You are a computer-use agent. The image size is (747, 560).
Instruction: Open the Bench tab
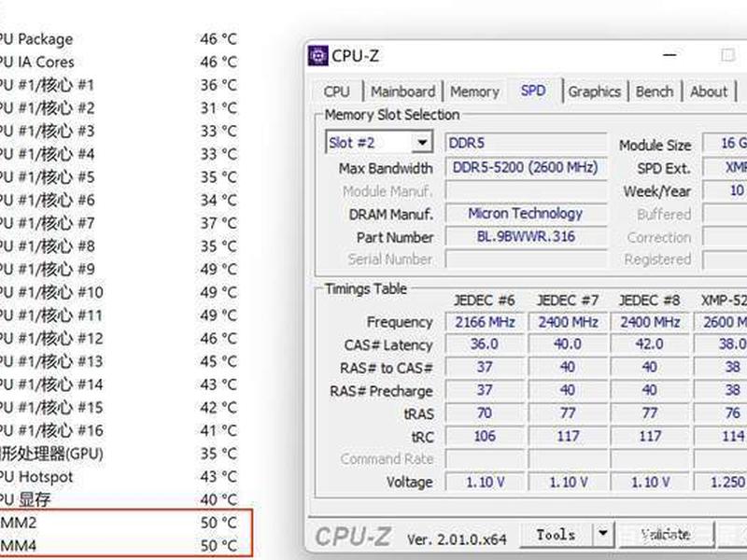[655, 91]
